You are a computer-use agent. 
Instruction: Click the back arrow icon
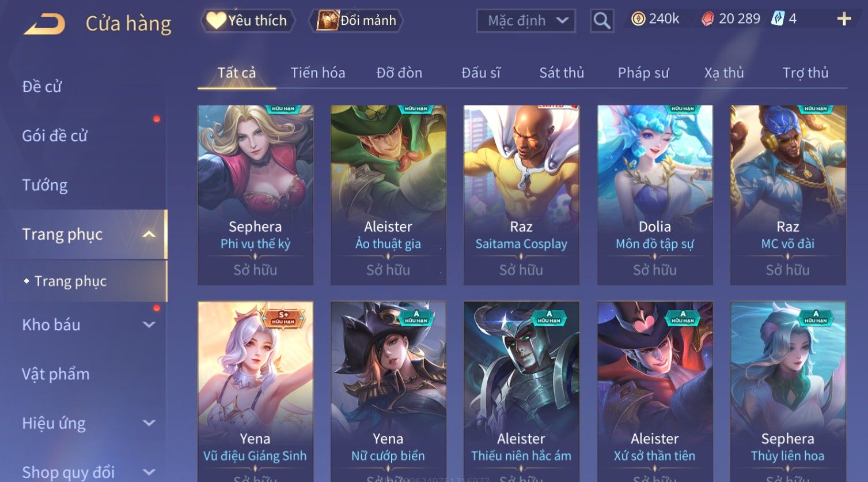45,24
